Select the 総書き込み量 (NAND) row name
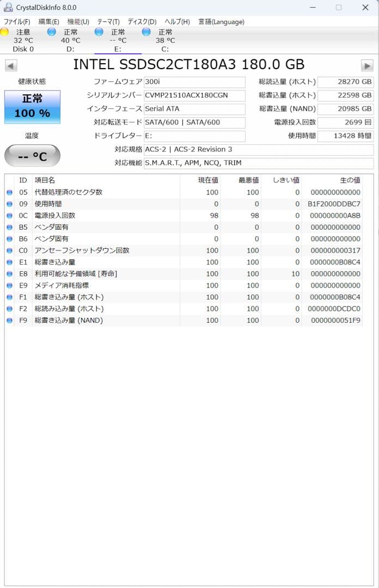This screenshot has height=588, width=379. click(69, 320)
